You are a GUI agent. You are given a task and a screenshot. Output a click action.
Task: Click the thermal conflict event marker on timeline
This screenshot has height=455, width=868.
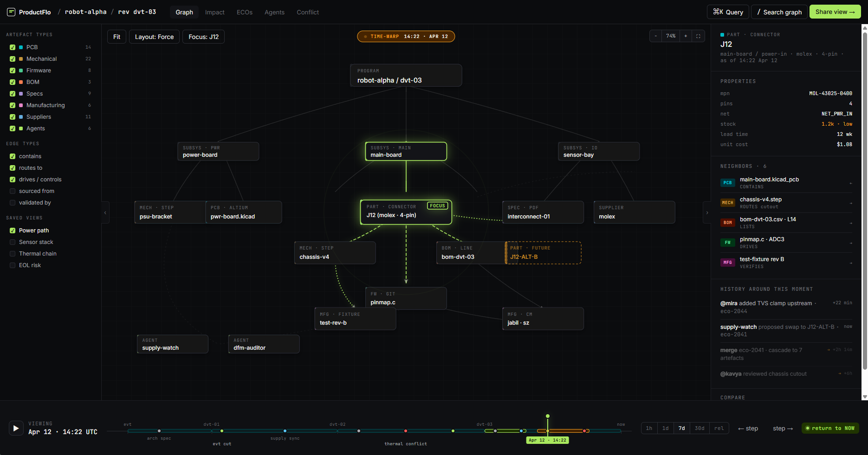point(406,431)
